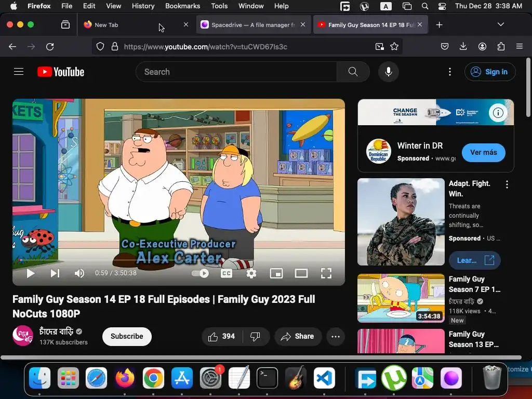This screenshot has height=399, width=532.
Task: Open Firefox downloads panel
Action: (463, 46)
